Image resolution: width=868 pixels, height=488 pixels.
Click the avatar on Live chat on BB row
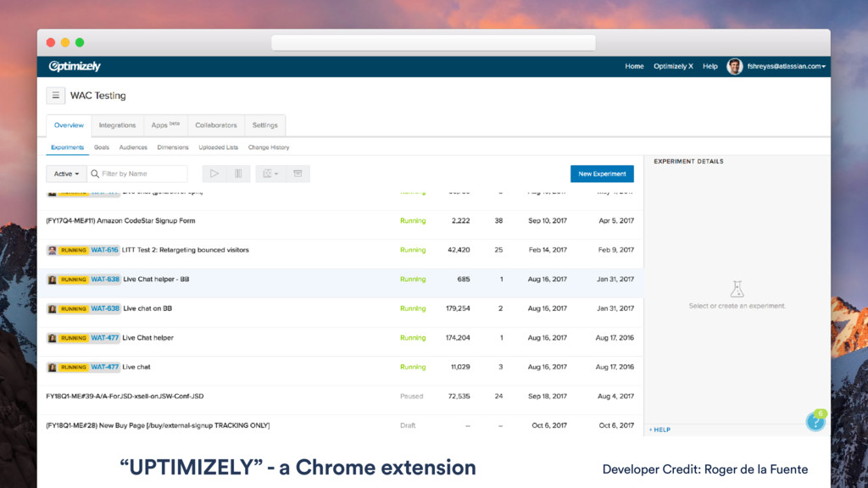[x=52, y=308]
